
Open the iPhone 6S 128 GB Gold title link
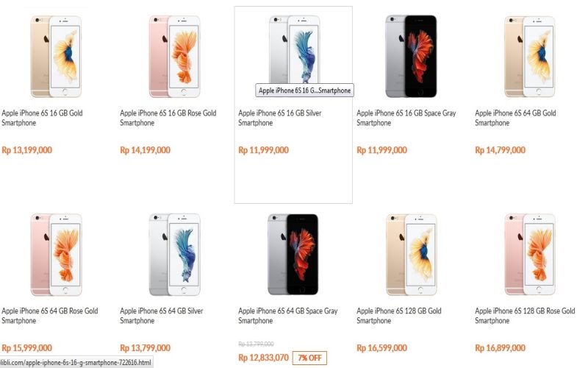[x=398, y=316]
